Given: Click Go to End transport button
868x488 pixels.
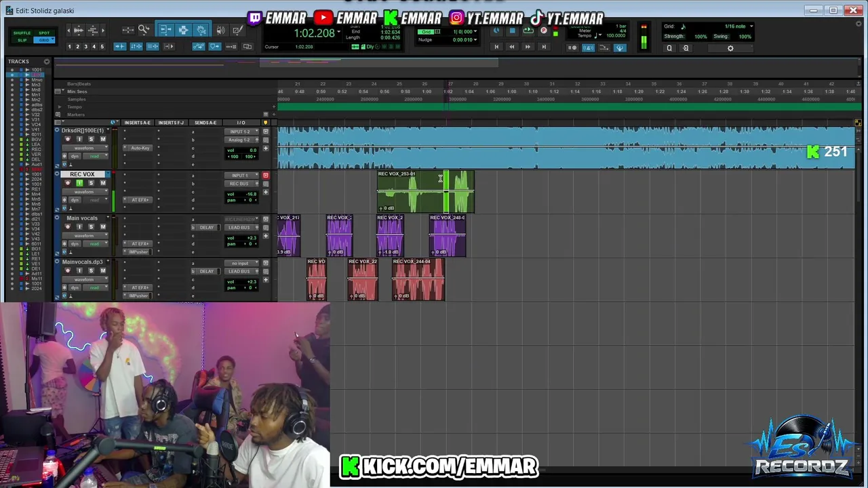Looking at the screenshot, I should [544, 47].
